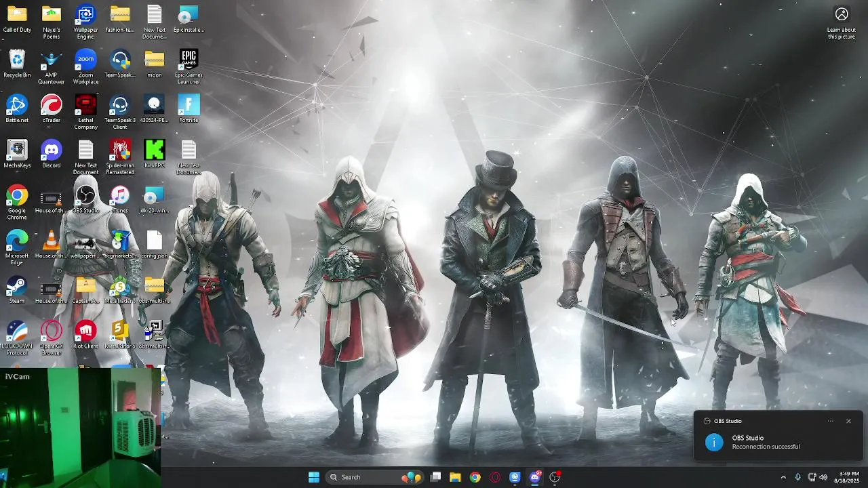The image size is (868, 488).
Task: Select the 430524-PE... file icon
Action: [x=155, y=109]
